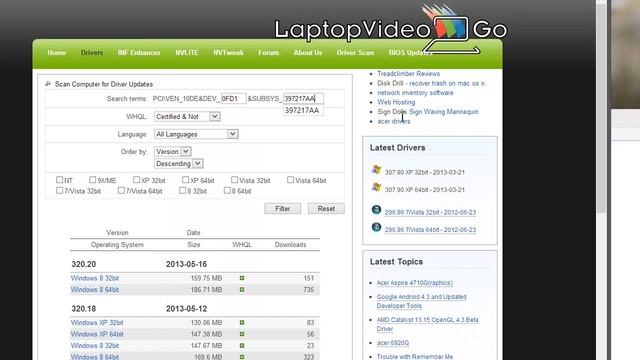Open the 320.18 Windows 8 32bit driver link
This screenshot has height=360, width=640.
[95, 345]
